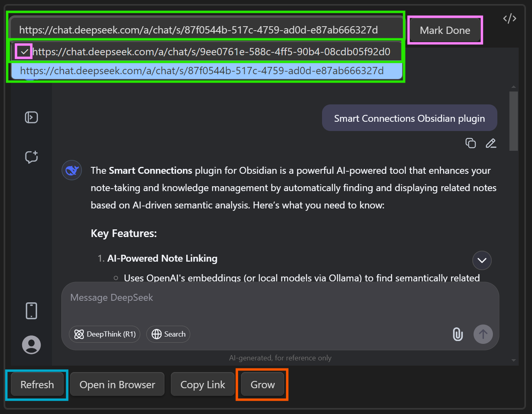
Task: Copy the user message with the copy icon
Action: (470, 143)
